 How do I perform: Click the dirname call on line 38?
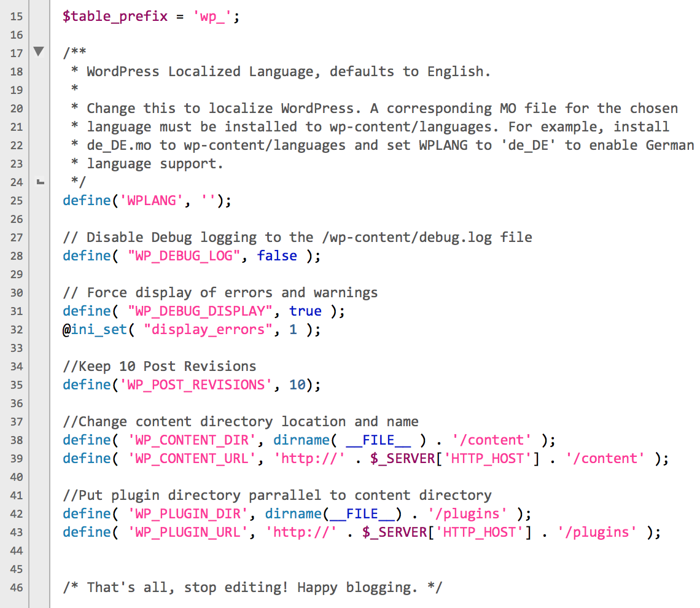[x=301, y=440]
